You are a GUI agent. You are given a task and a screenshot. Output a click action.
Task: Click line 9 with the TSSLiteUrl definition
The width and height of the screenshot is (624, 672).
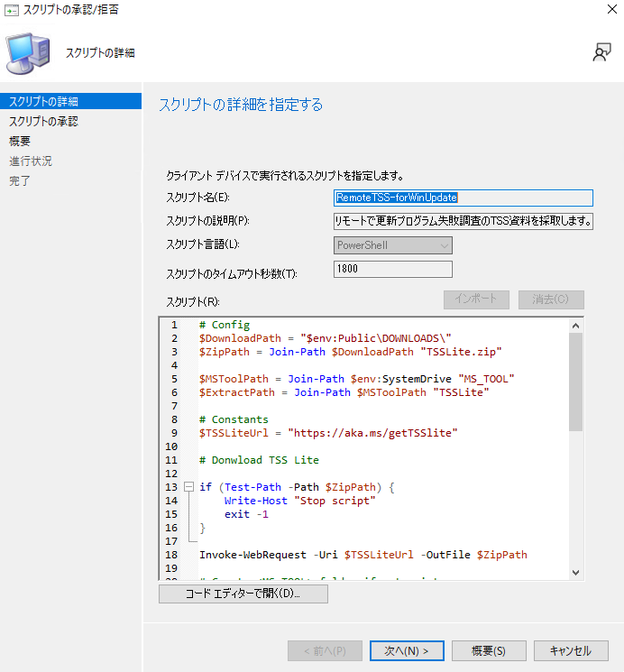(328, 433)
